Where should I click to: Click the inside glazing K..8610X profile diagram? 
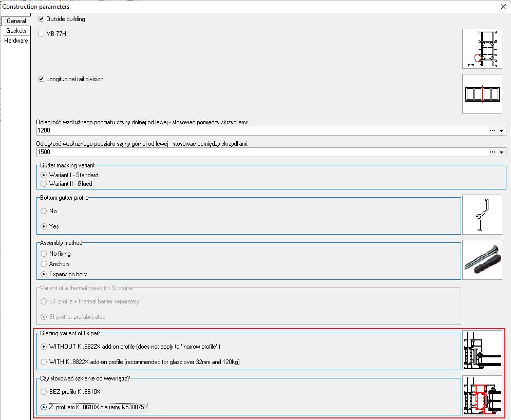point(482,395)
